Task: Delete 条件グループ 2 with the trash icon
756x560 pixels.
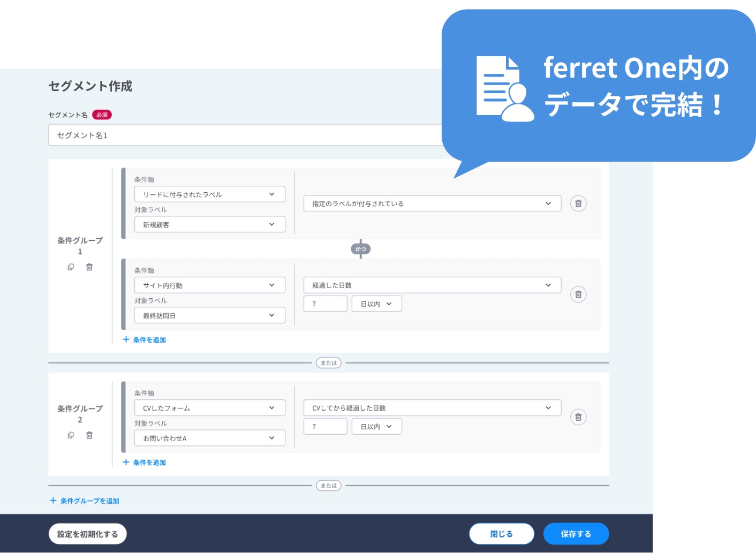Action: (89, 435)
